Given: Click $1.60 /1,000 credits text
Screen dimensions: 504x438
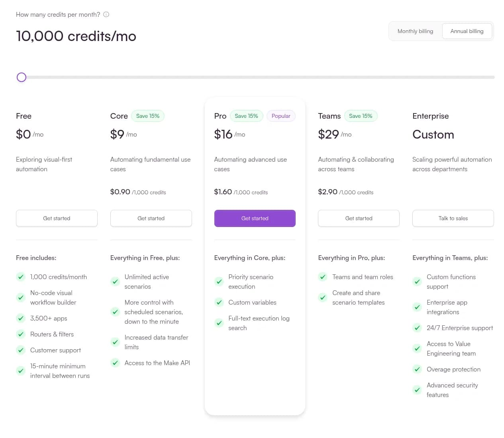Looking at the screenshot, I should click(241, 192).
